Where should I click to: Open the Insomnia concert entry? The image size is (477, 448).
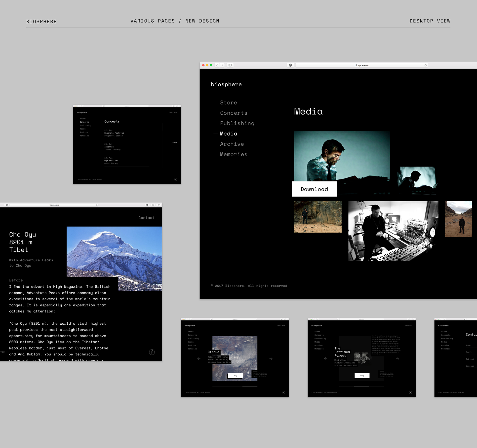pos(127,147)
